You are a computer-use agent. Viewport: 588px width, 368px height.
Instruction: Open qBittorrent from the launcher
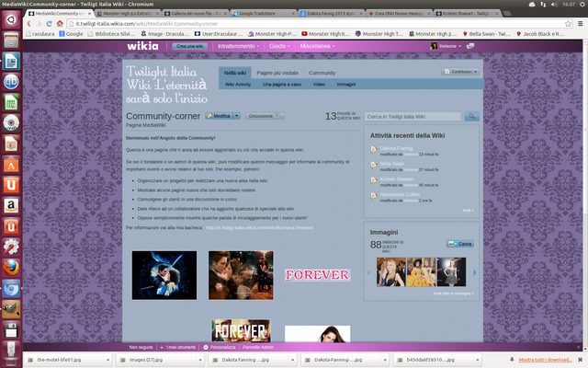click(x=11, y=82)
